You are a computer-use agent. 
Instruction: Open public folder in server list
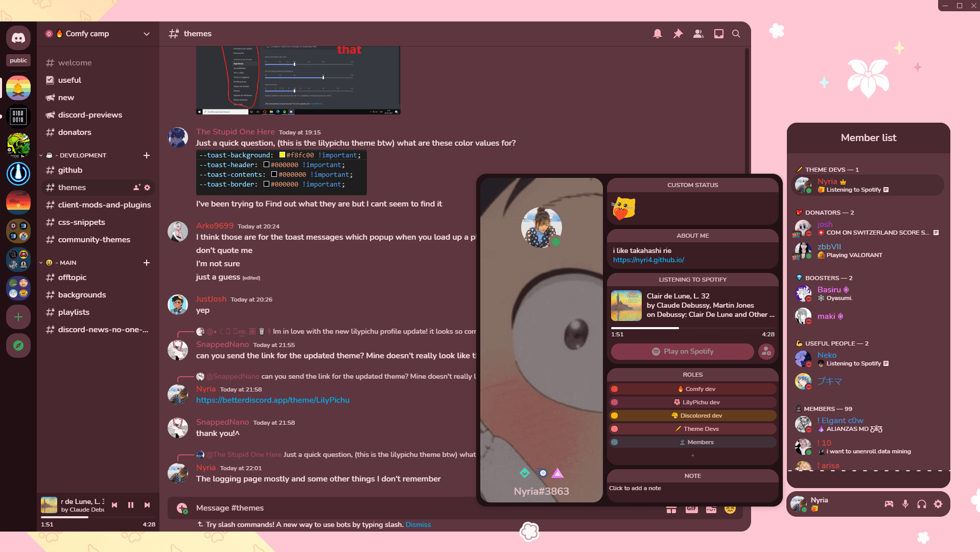click(18, 60)
